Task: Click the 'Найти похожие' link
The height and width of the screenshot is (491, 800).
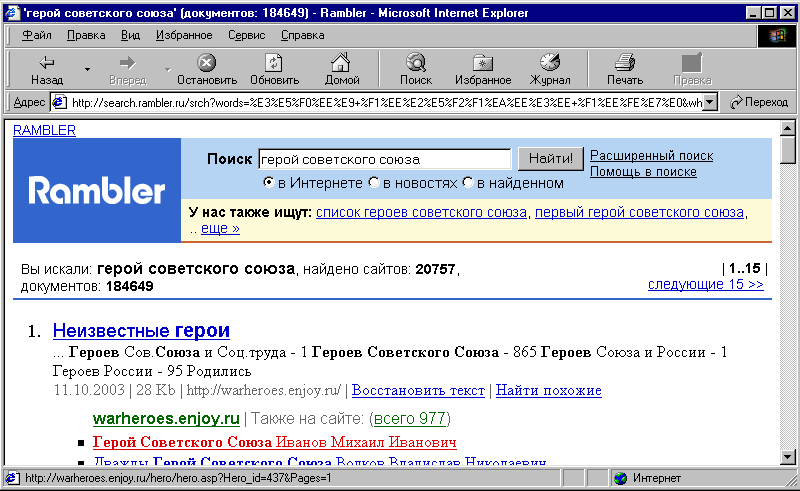Action: 548,390
